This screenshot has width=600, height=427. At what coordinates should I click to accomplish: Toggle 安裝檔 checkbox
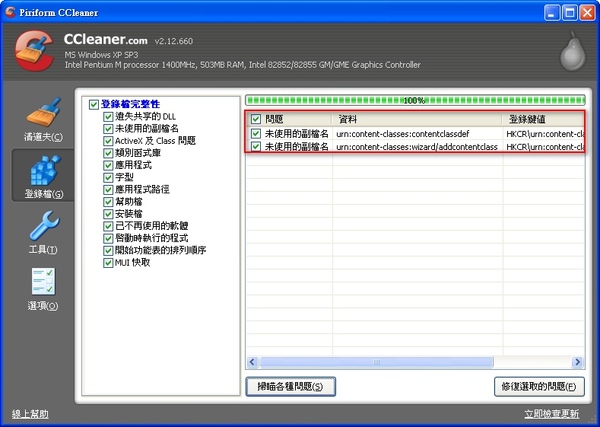point(108,214)
